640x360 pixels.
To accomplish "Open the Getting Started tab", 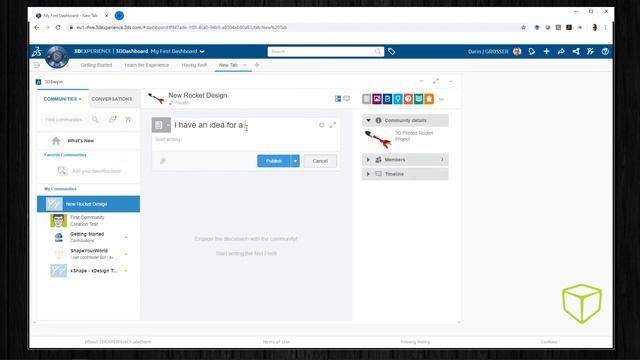I will (x=96, y=65).
